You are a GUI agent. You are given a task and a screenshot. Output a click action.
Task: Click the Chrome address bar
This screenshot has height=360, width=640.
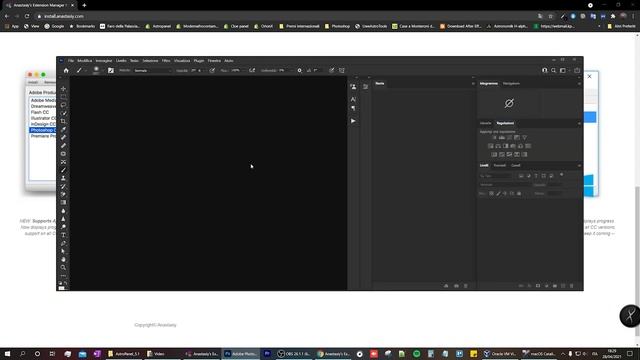[x=286, y=16]
